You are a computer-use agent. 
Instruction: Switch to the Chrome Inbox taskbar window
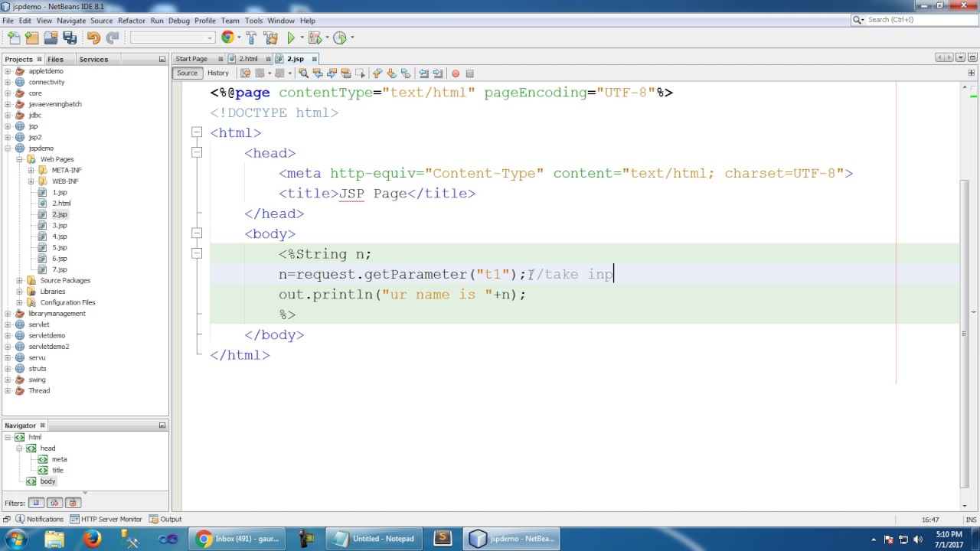[x=237, y=539]
